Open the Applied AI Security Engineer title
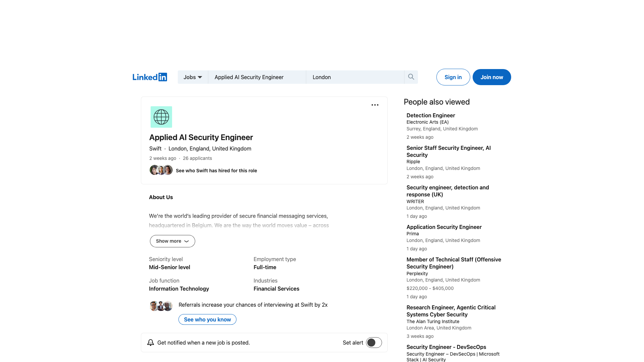The width and height of the screenshot is (644, 362). tap(201, 137)
